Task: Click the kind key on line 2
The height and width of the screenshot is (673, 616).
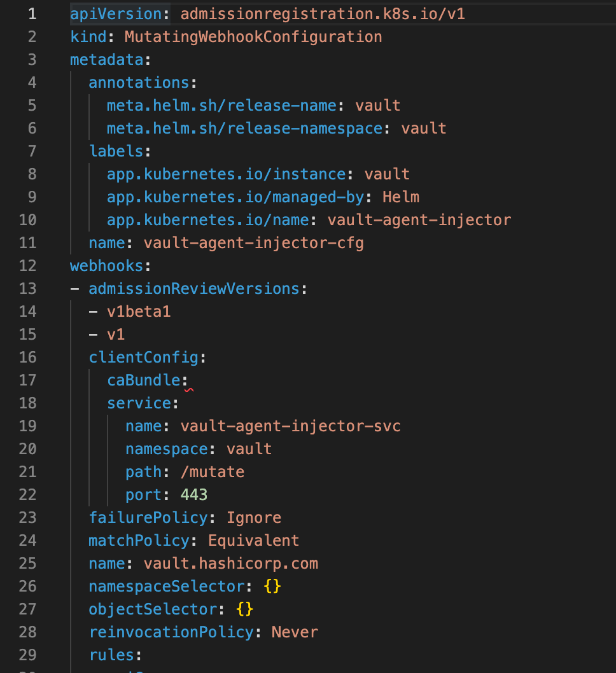Action: click(x=88, y=37)
